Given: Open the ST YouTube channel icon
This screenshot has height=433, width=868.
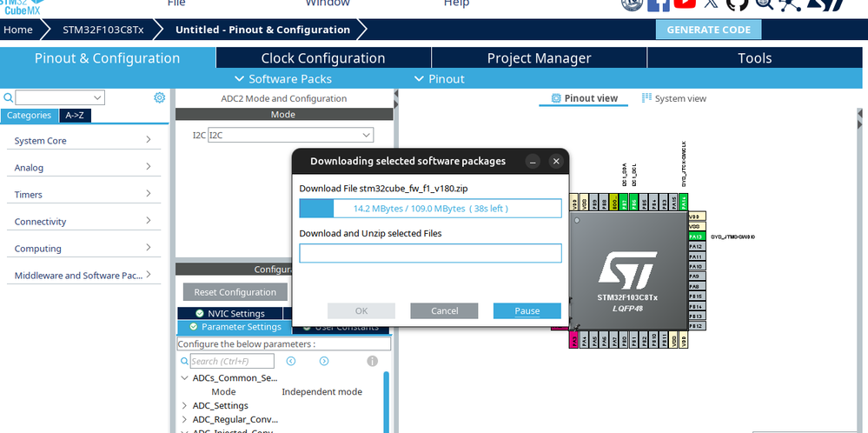Looking at the screenshot, I should 686,3.
